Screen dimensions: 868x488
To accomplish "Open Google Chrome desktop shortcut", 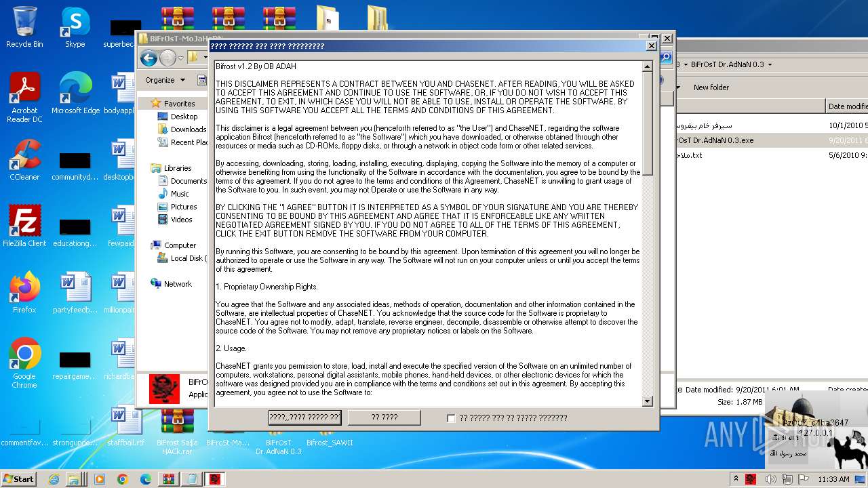I will (24, 363).
